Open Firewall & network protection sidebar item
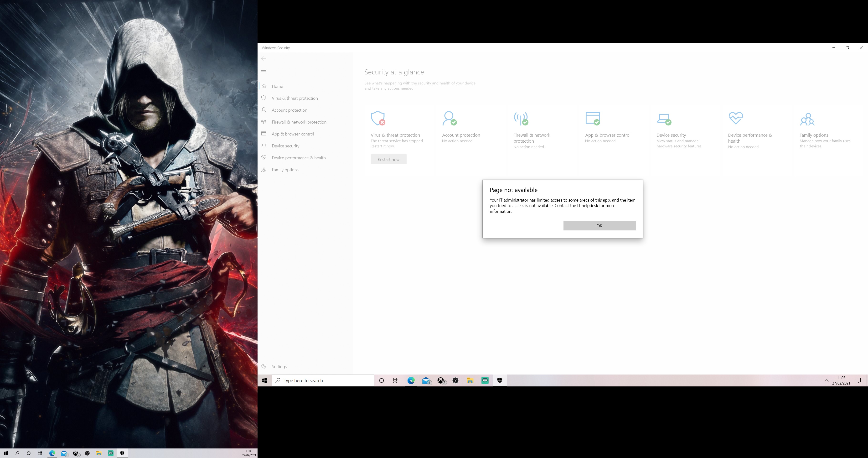 [x=305, y=122]
